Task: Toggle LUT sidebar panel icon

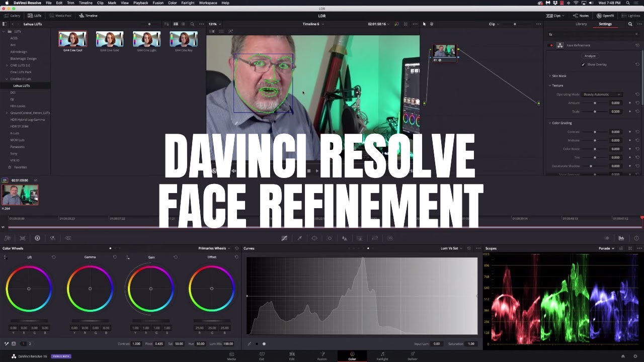Action: point(5,24)
